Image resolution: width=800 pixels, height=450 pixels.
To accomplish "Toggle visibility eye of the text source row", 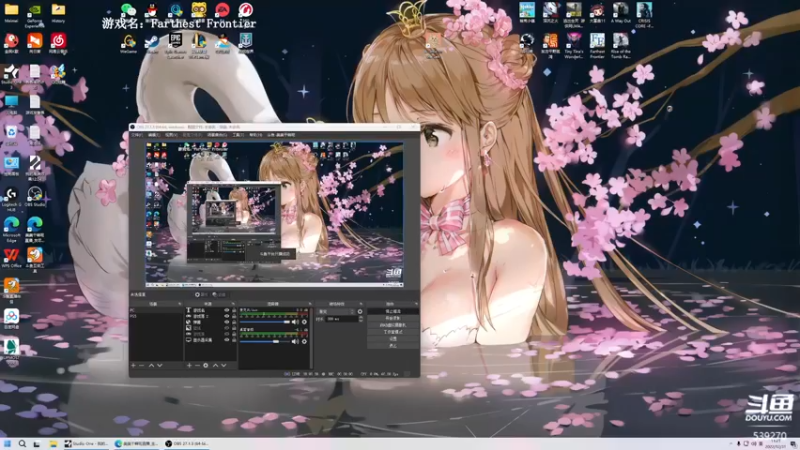I will 227,310.
